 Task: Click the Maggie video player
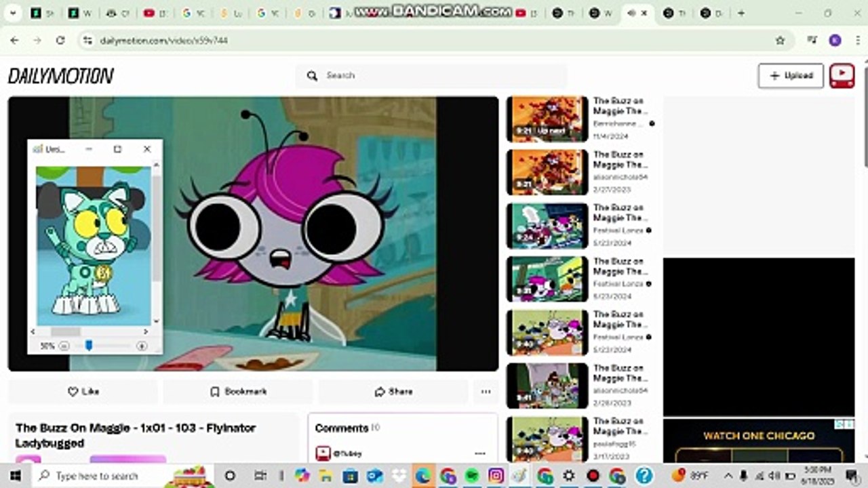coord(253,234)
